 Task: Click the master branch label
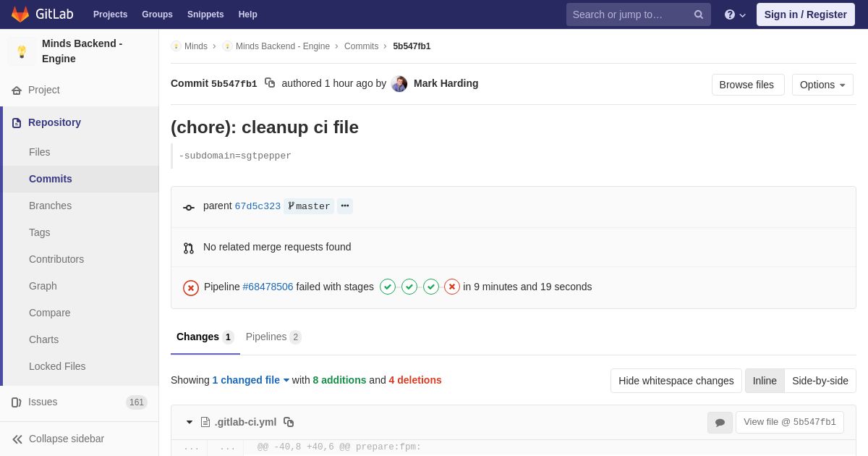pyautogui.click(x=309, y=206)
